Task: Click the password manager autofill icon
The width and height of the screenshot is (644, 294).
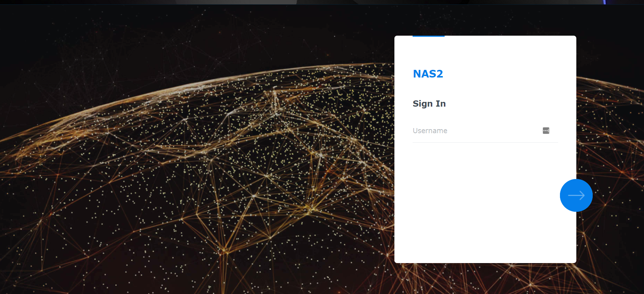Action: 546,131
